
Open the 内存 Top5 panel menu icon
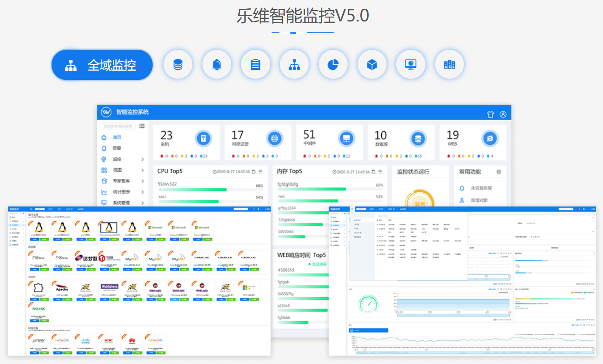380,172
